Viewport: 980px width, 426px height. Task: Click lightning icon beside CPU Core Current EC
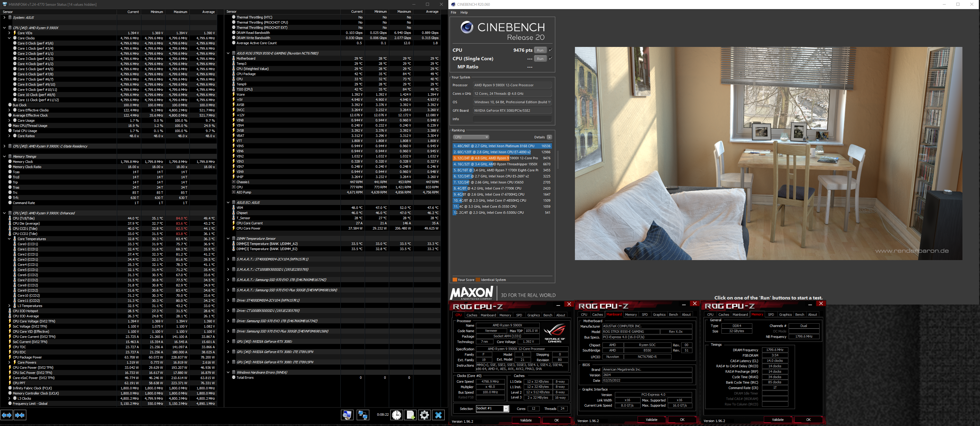(234, 223)
